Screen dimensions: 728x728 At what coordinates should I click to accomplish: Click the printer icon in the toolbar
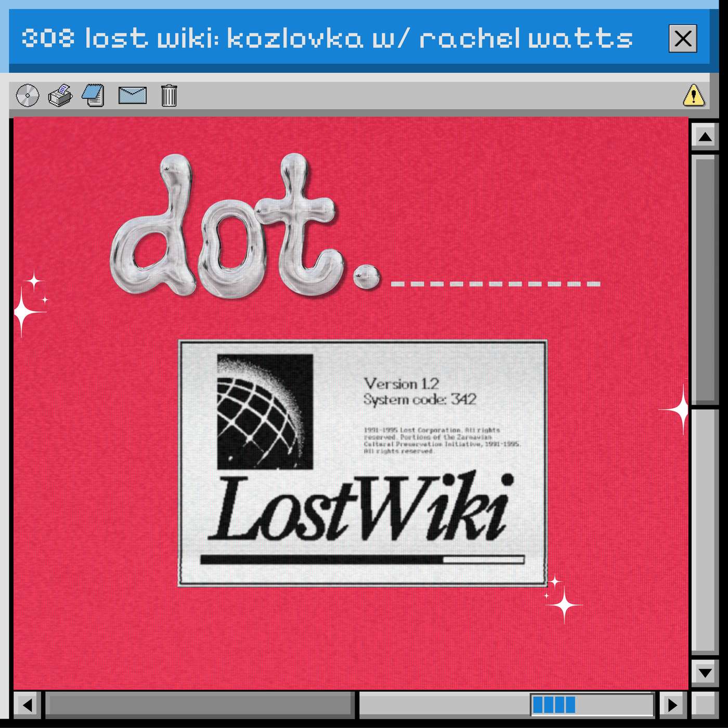coord(60,96)
